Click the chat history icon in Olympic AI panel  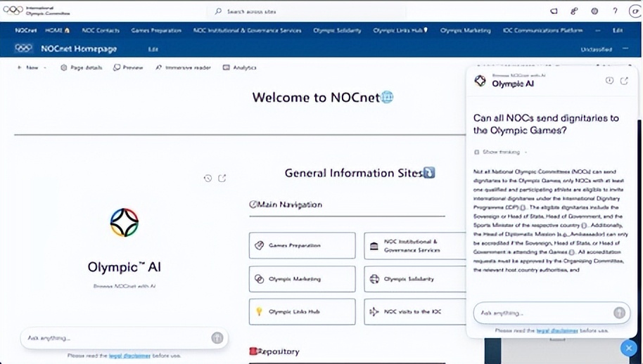(609, 81)
